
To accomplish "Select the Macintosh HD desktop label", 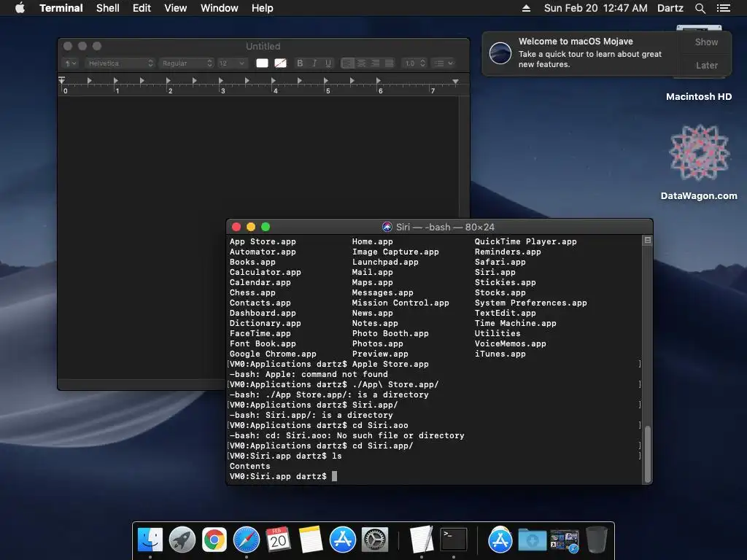I will click(699, 97).
